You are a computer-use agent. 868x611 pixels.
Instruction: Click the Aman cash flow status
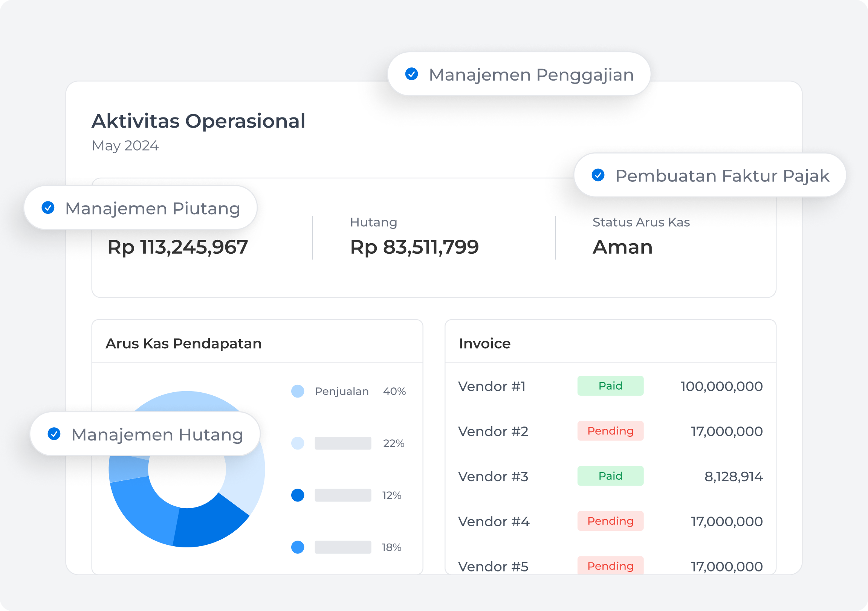click(x=622, y=247)
